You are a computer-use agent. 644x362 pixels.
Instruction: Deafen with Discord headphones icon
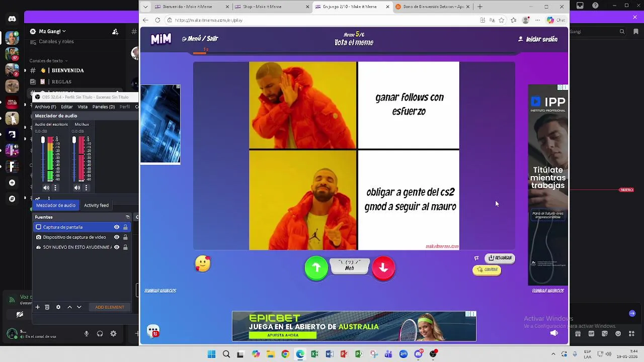point(100,333)
